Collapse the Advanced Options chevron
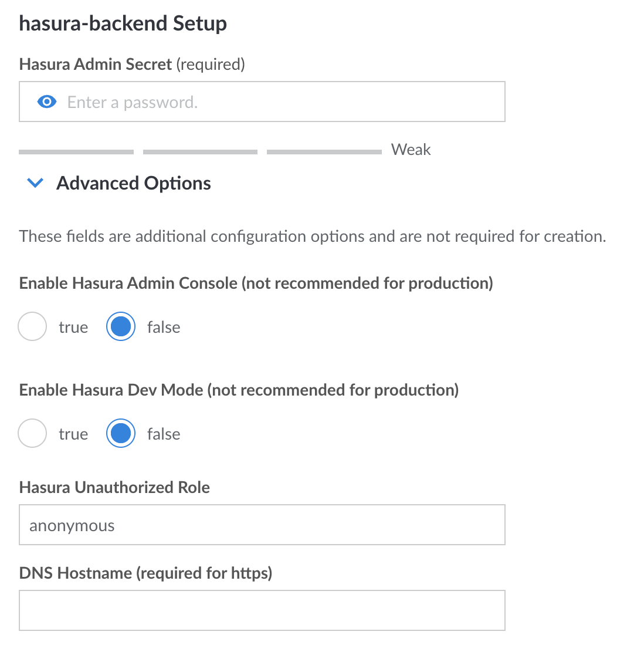Screen dimensions: 644x655 pyautogui.click(x=35, y=183)
